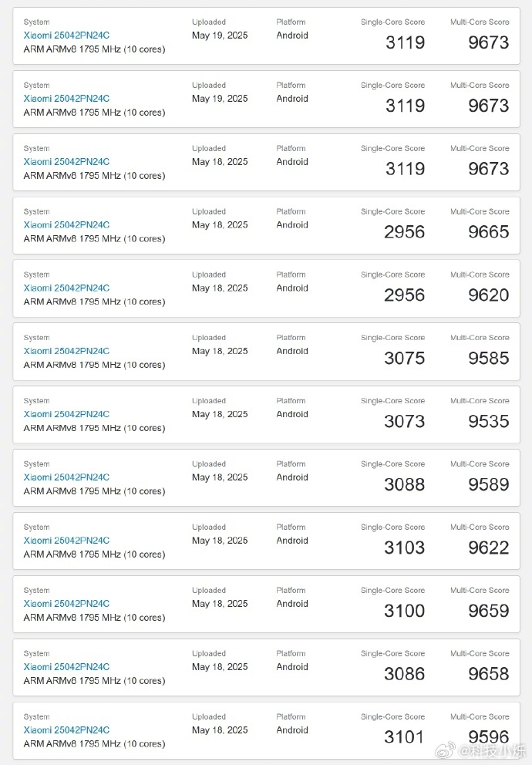Screen dimensions: 532x765
Task: Select the multi-core score 9658
Action: click(489, 674)
